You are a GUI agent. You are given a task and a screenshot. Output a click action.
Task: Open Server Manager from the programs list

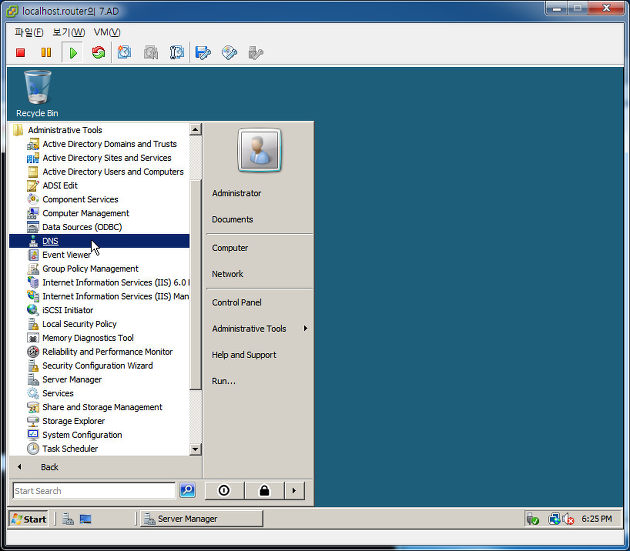click(99, 380)
